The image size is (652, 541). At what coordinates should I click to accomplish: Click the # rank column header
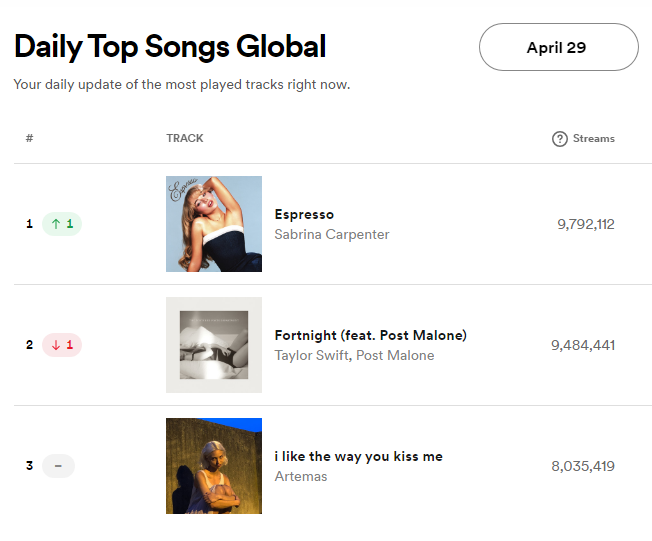click(x=29, y=138)
